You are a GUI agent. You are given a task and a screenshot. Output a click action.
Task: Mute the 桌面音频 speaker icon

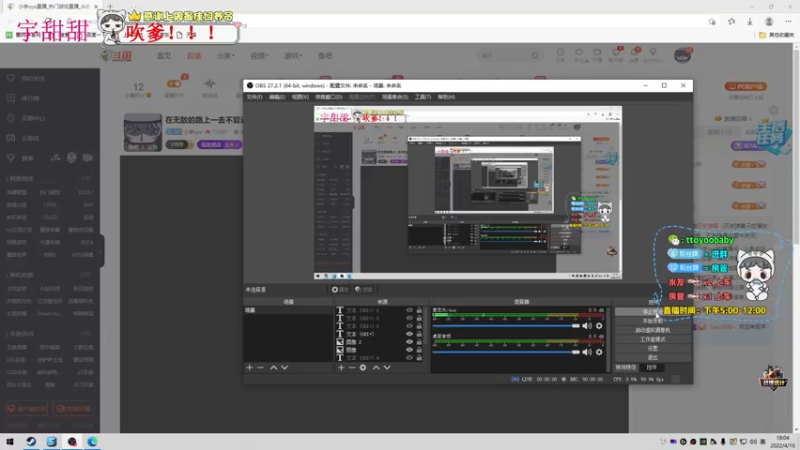pyautogui.click(x=587, y=352)
